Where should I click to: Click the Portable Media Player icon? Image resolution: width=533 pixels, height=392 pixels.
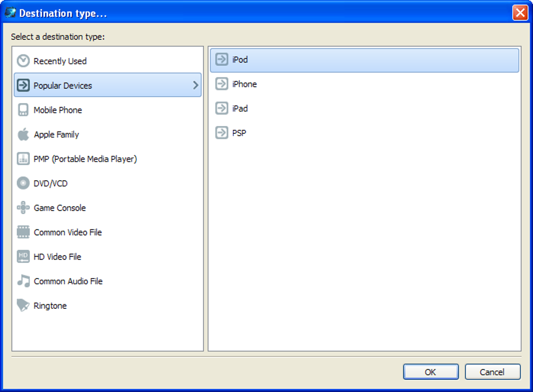(23, 159)
